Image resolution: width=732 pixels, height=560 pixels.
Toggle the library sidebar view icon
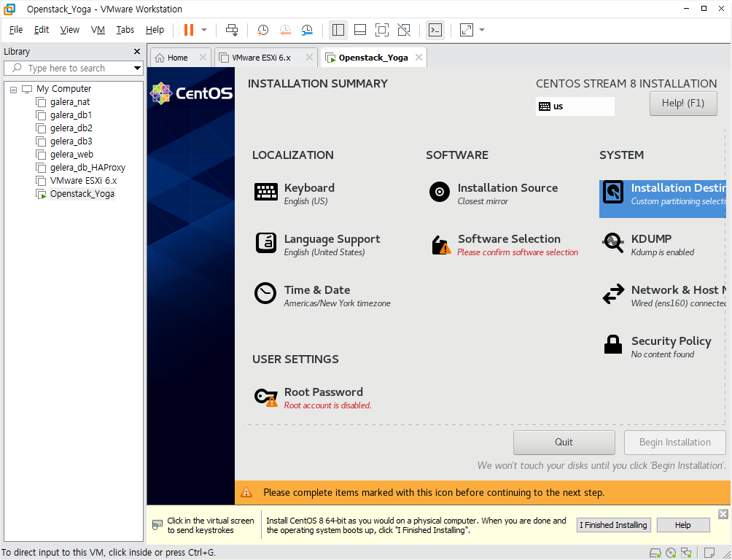pos(338,30)
